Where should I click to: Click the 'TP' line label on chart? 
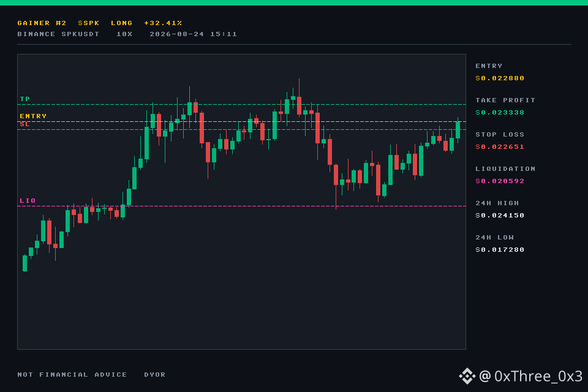coord(24,99)
